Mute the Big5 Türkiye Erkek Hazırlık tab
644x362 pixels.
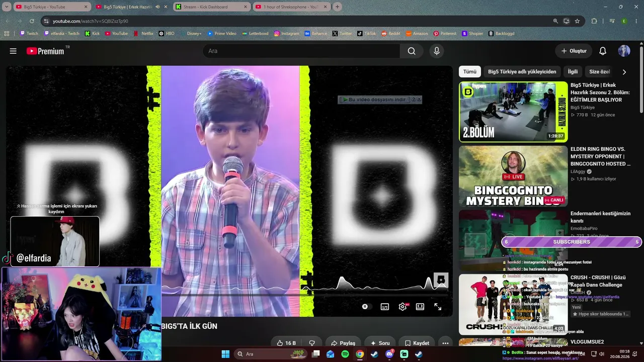[x=157, y=7]
